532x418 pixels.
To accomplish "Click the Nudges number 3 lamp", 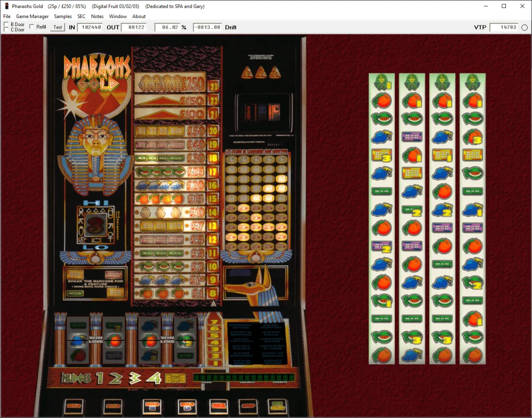I will click(x=135, y=378).
